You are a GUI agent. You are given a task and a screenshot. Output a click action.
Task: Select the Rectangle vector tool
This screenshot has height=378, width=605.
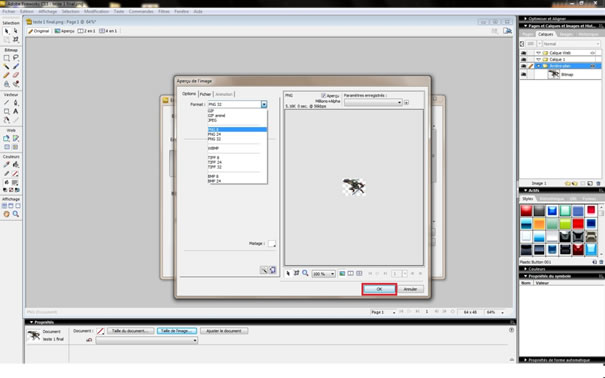point(7,111)
